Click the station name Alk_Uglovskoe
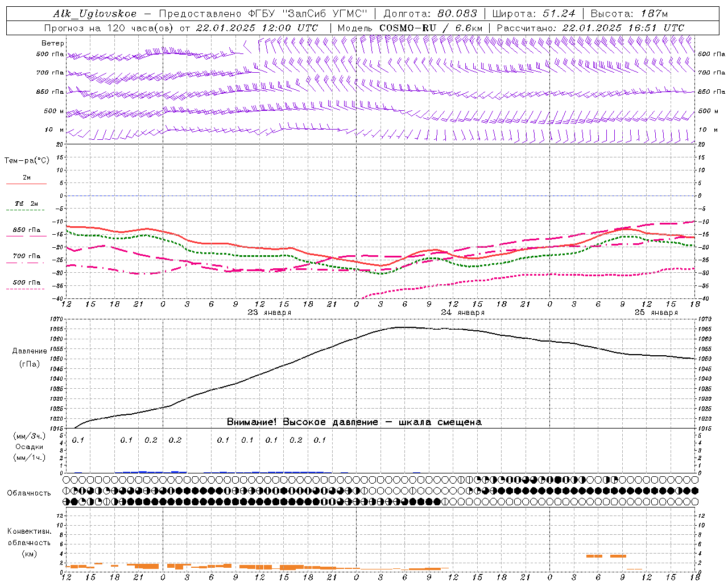Image resolution: width=728 pixels, height=582 pixels. [x=94, y=14]
